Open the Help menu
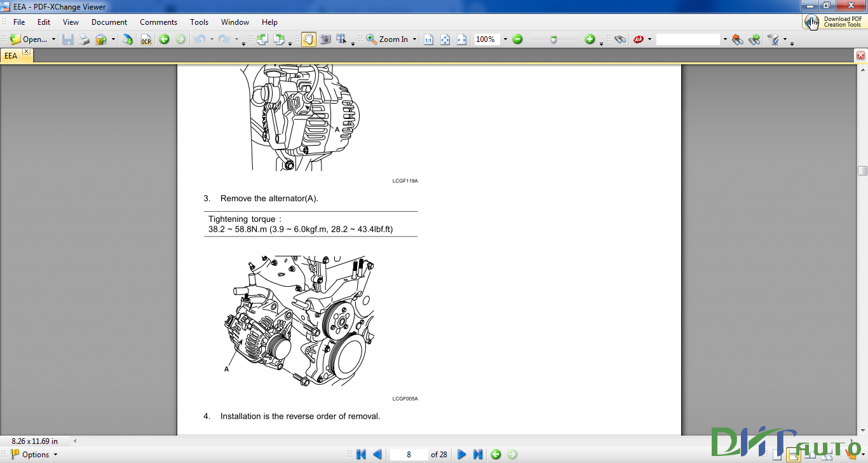The width and height of the screenshot is (868, 463). (269, 22)
